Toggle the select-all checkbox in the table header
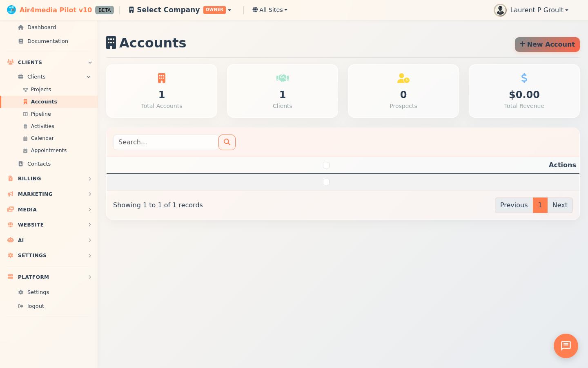This screenshot has width=588, height=368. point(326,165)
